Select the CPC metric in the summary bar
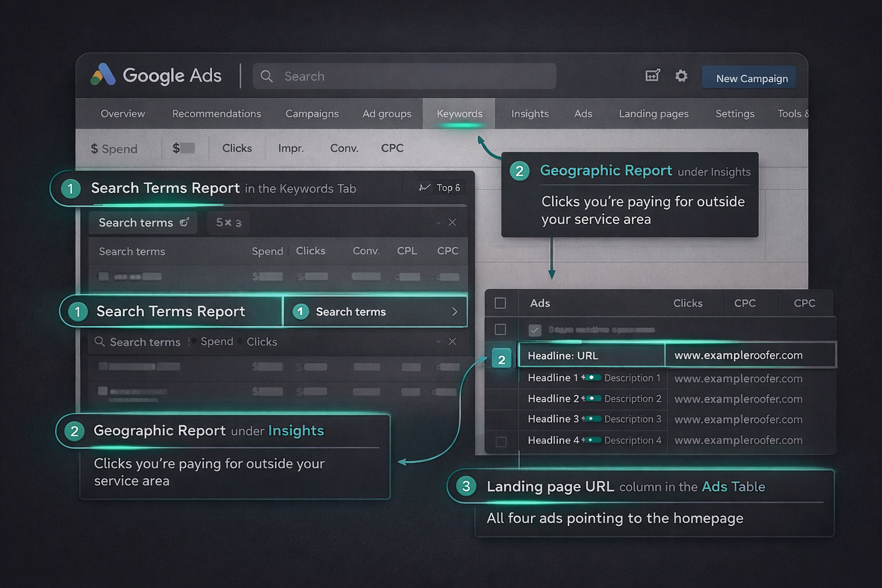This screenshot has width=882, height=588. [x=392, y=148]
